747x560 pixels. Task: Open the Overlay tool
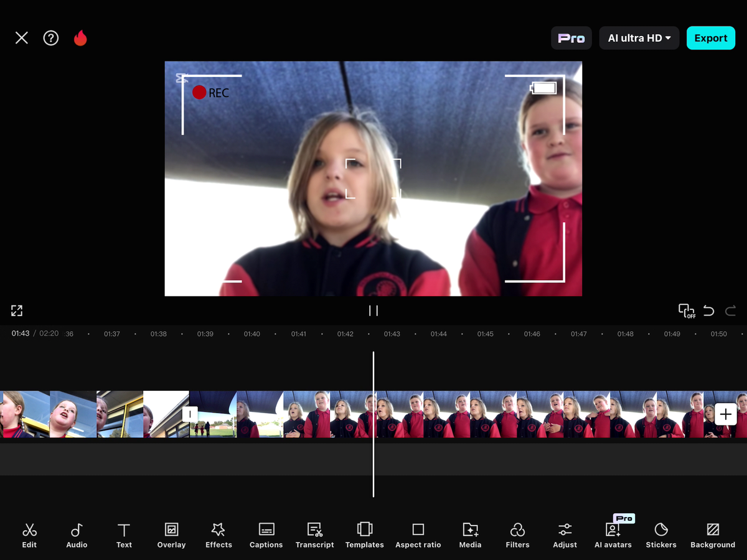tap(171, 535)
